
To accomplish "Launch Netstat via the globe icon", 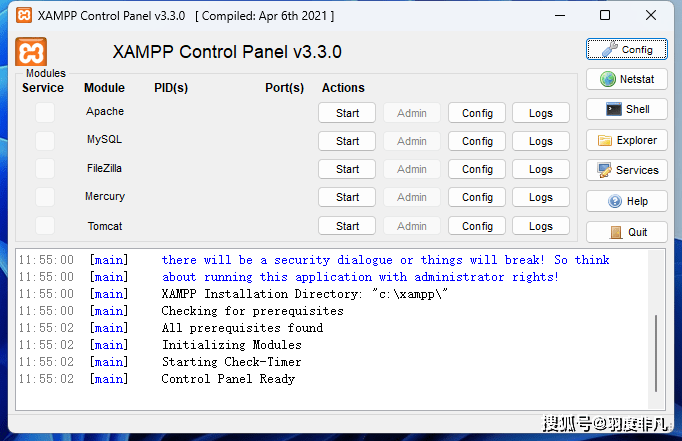I will [626, 79].
